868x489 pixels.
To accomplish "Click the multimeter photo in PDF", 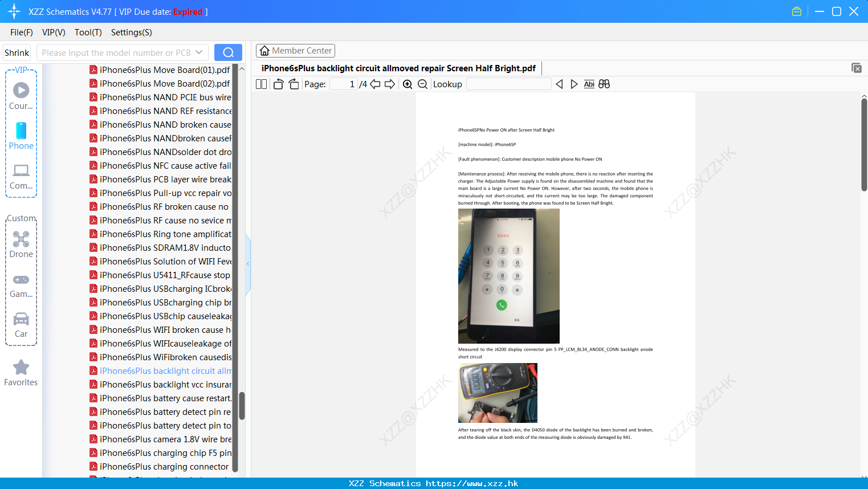I will pos(498,393).
